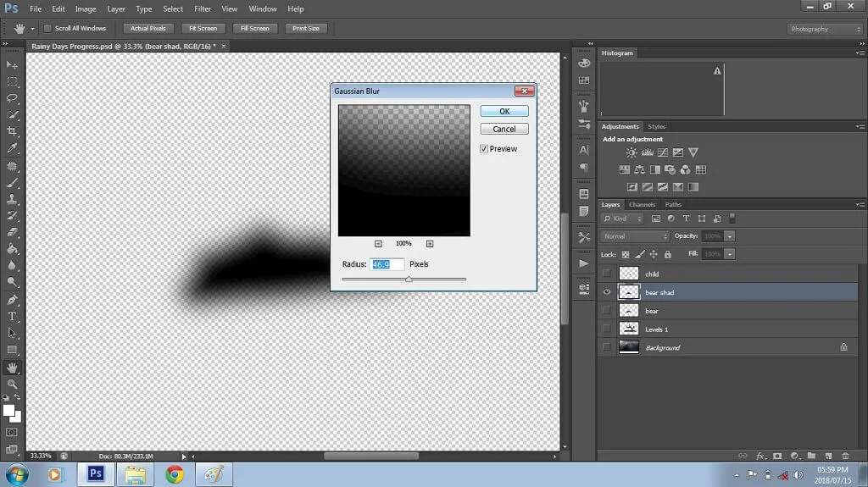
Task: Add a Levels adjustment
Action: (x=647, y=152)
